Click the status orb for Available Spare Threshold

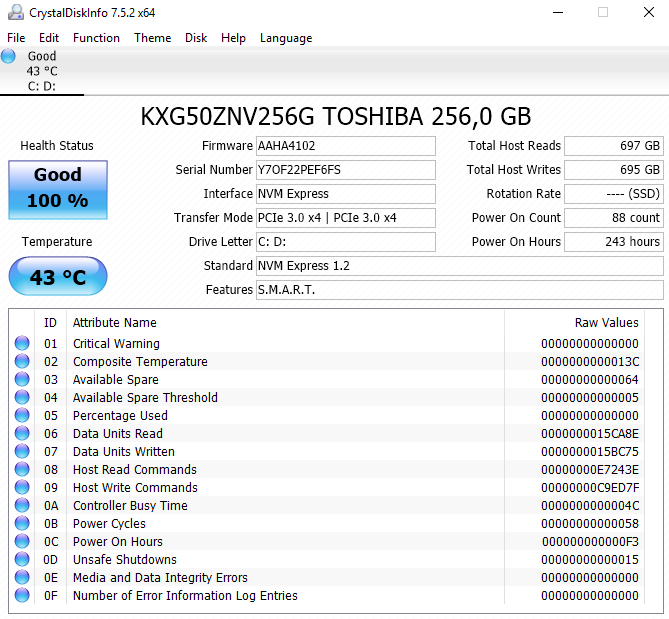pyautogui.click(x=22, y=397)
